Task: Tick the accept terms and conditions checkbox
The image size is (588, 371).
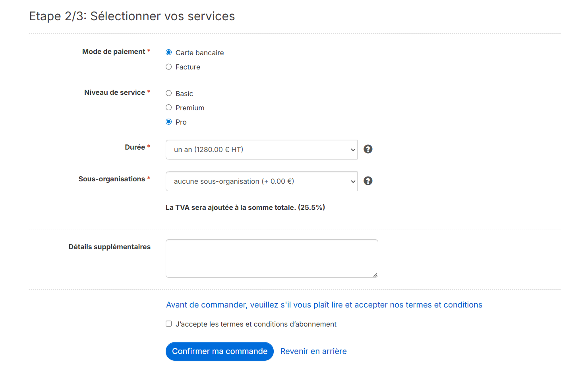Action: [x=169, y=324]
